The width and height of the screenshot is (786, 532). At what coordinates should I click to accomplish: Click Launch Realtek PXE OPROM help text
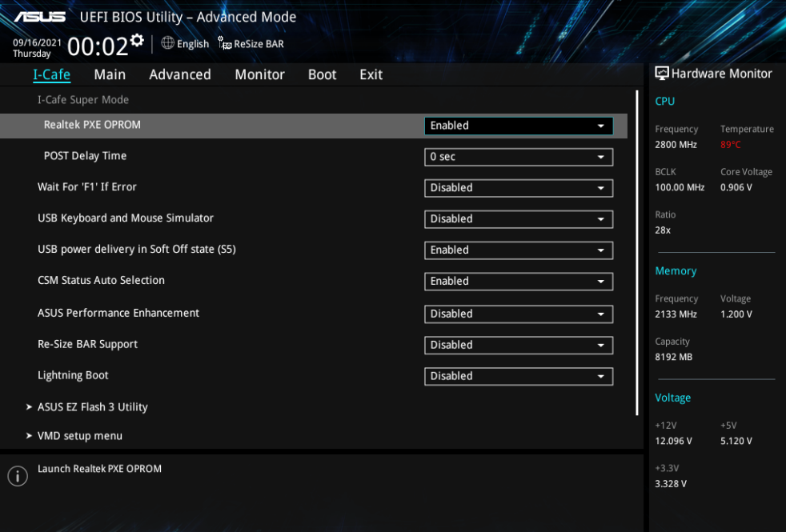100,469
